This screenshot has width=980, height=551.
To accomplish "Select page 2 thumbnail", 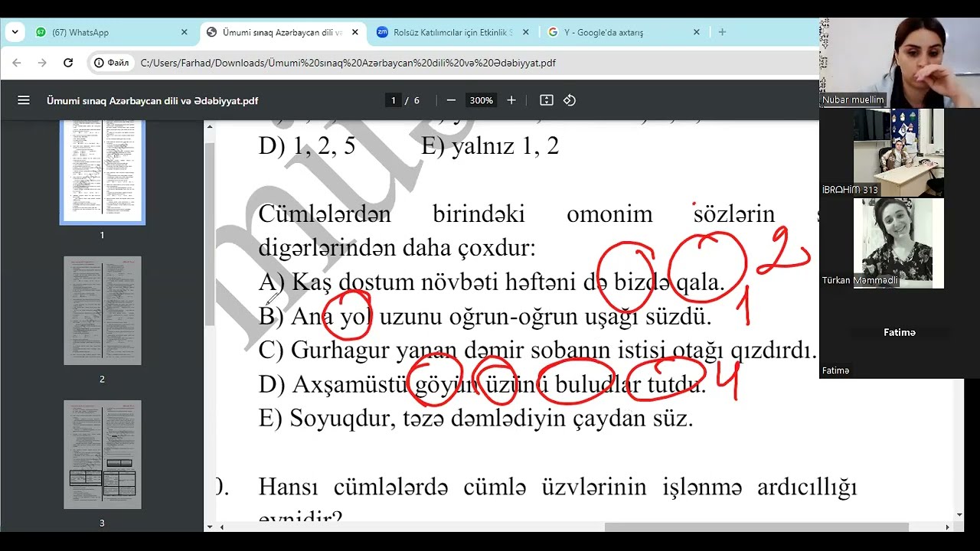I will (103, 311).
